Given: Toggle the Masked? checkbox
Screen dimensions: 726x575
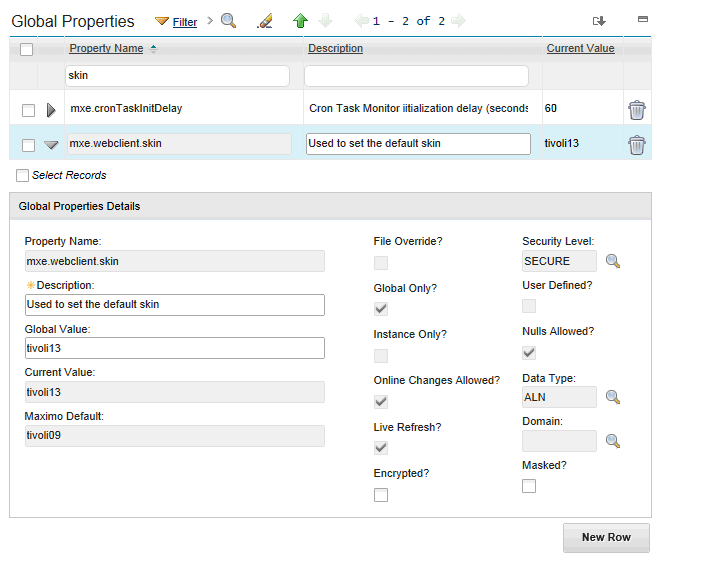Looking at the screenshot, I should click(x=529, y=486).
